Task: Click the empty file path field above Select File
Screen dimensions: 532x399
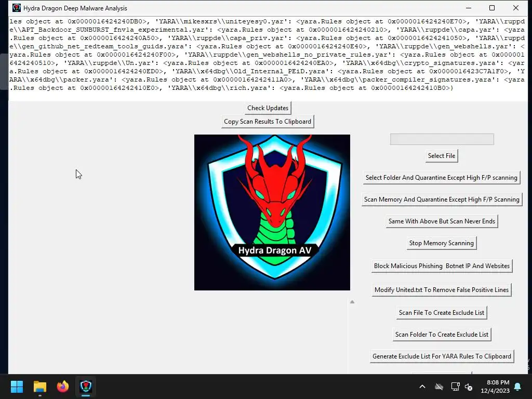Action: tap(442, 139)
